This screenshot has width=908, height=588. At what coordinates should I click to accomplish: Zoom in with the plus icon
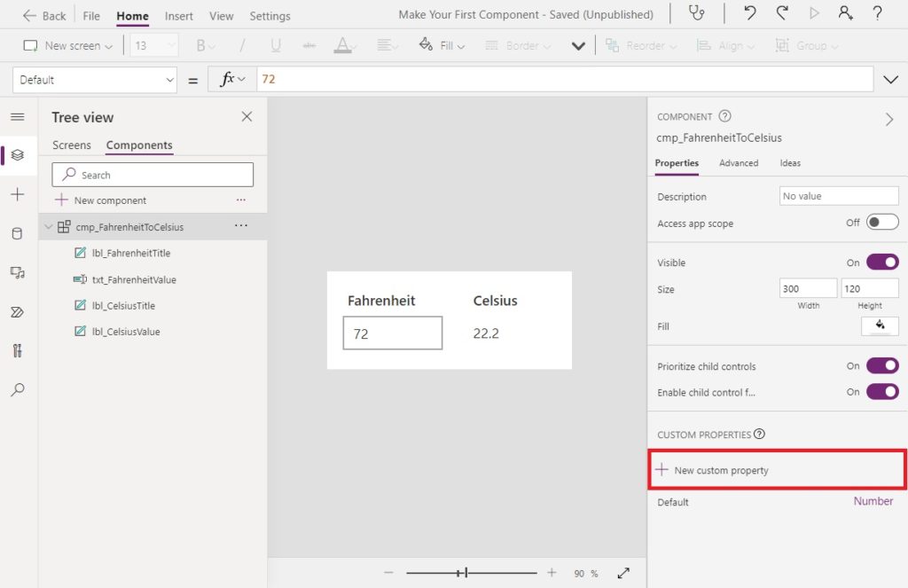(x=552, y=573)
